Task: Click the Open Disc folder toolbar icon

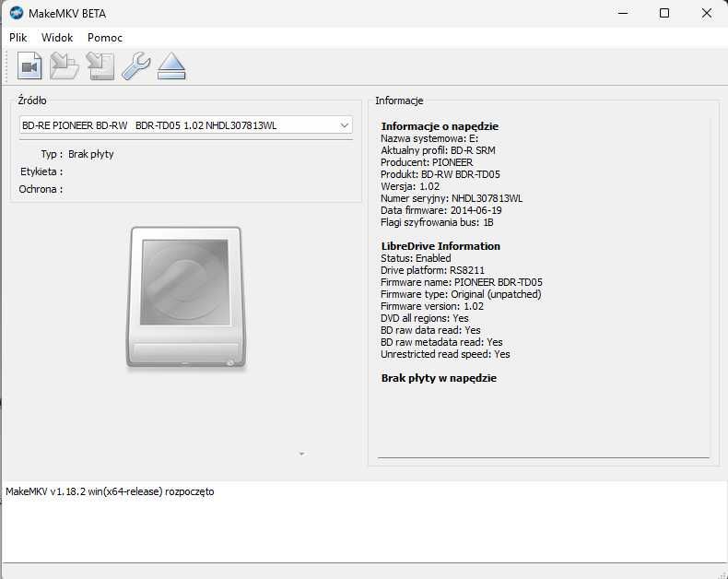Action: pos(65,66)
